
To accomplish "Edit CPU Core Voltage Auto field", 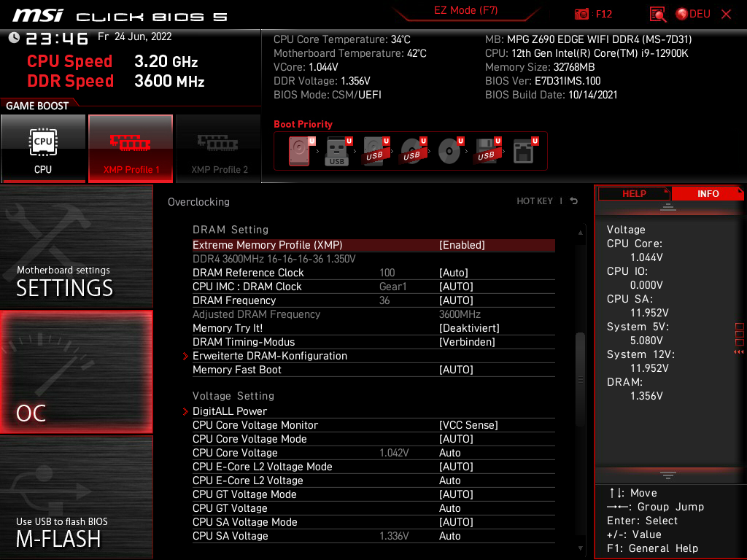I will (x=449, y=453).
